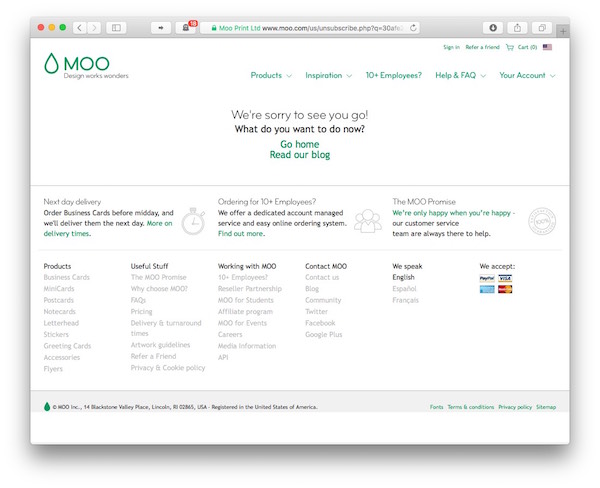Open Terms & conditions link
600x488 pixels.
click(471, 407)
